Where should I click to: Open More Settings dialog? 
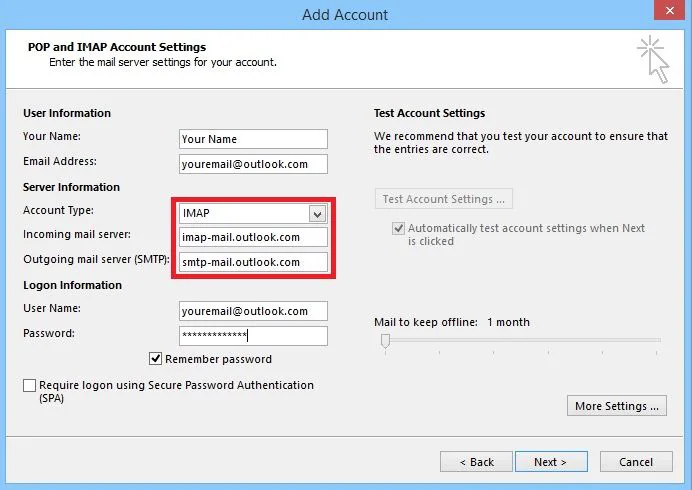(617, 406)
